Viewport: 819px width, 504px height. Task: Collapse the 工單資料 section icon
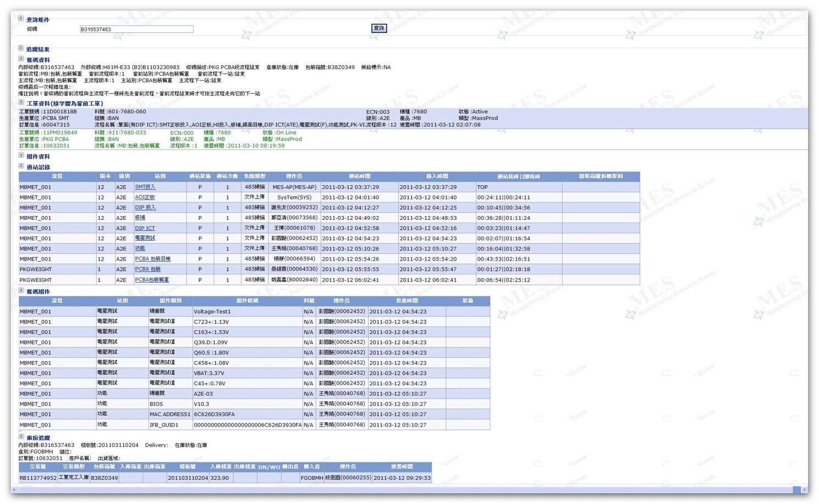tap(21, 102)
